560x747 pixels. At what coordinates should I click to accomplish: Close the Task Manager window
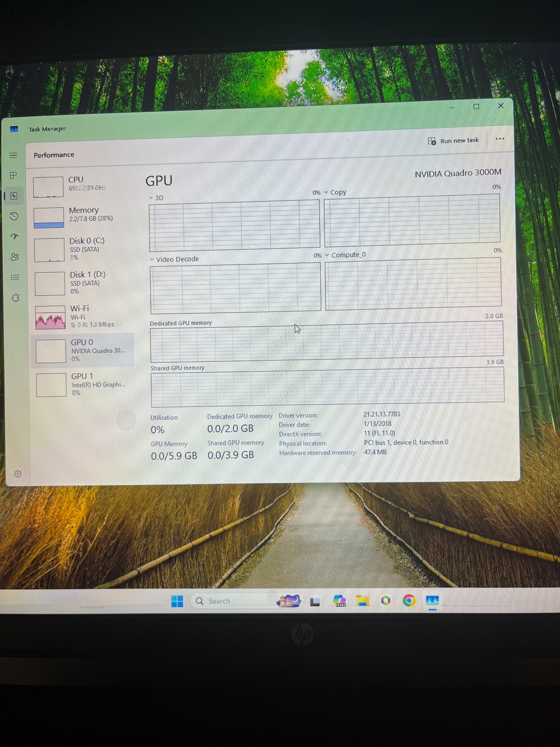click(501, 106)
